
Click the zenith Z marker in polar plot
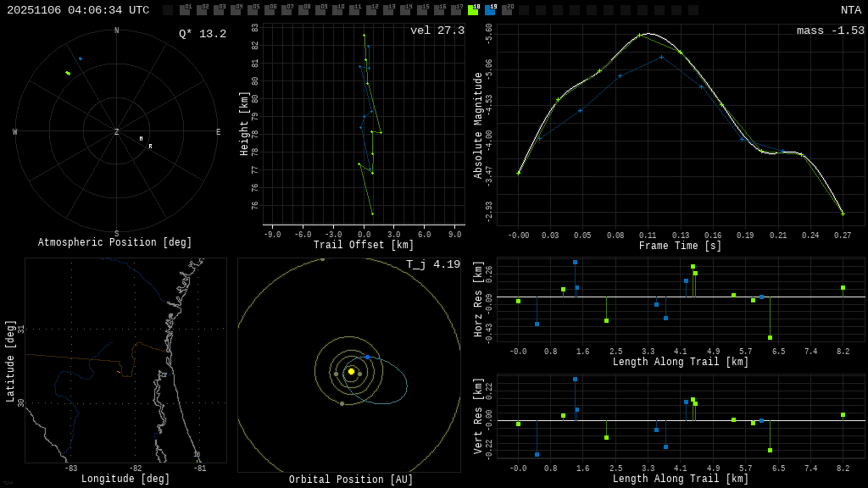[x=117, y=132]
